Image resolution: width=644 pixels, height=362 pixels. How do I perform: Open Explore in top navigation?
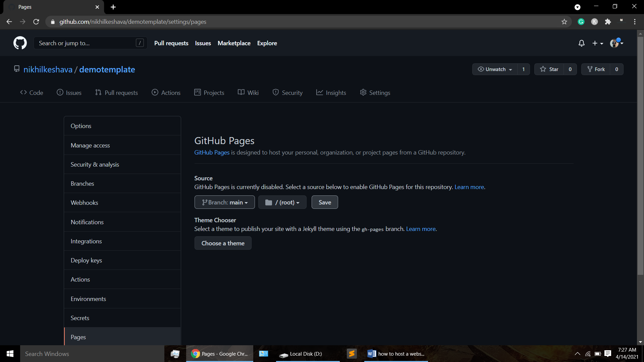coord(267,43)
